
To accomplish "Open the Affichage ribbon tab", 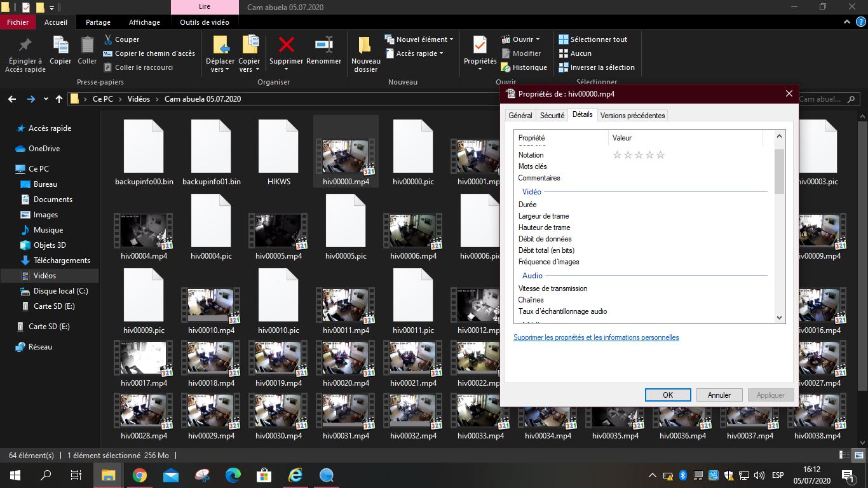I will tap(144, 22).
